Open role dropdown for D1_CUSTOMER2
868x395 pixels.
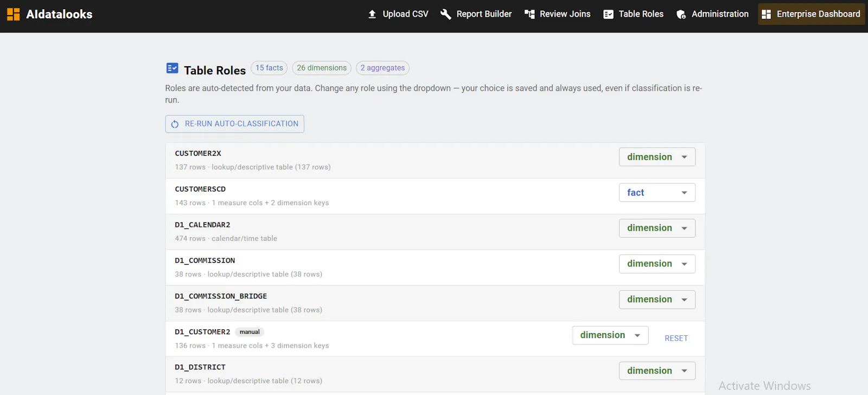coord(610,335)
